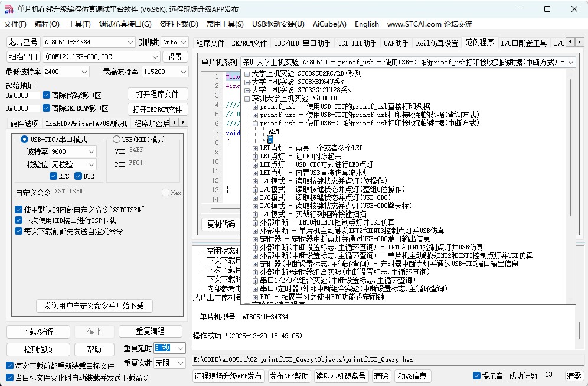Open the English menu item

367,24
